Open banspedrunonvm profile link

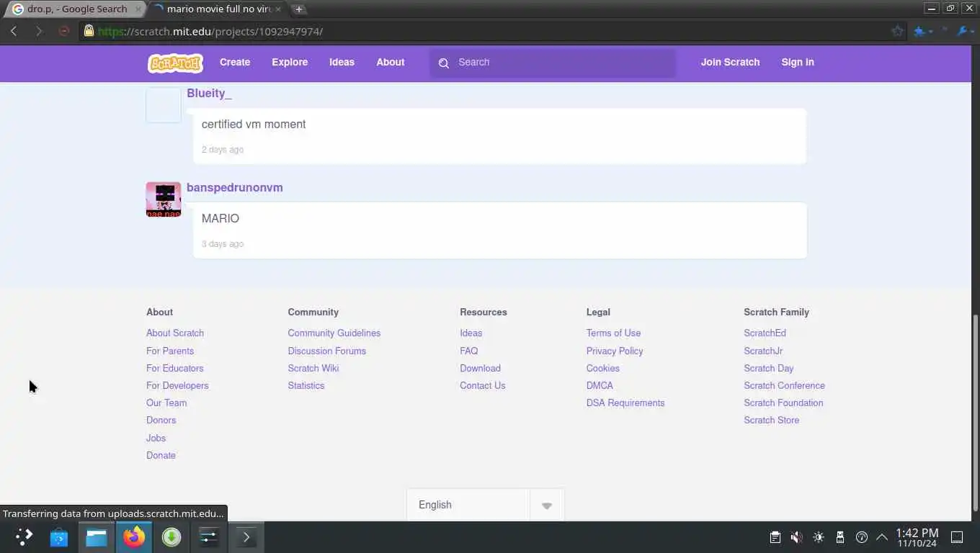(x=235, y=187)
